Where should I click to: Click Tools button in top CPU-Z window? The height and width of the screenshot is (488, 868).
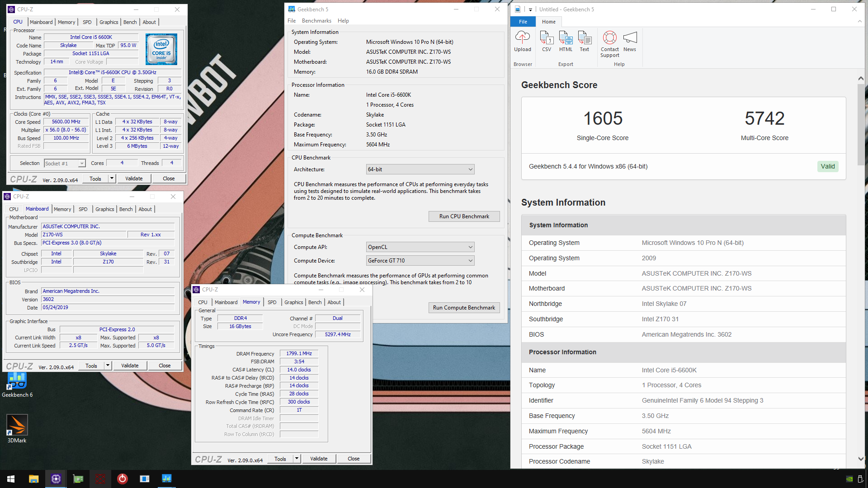(x=95, y=178)
